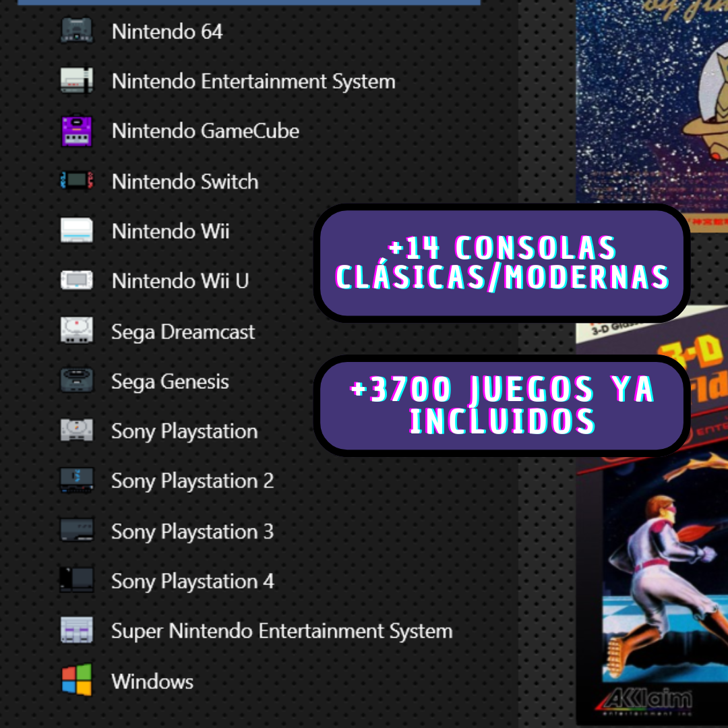Image resolution: width=728 pixels, height=728 pixels.
Task: Select the Super Nintendo console icon
Action: [76, 630]
